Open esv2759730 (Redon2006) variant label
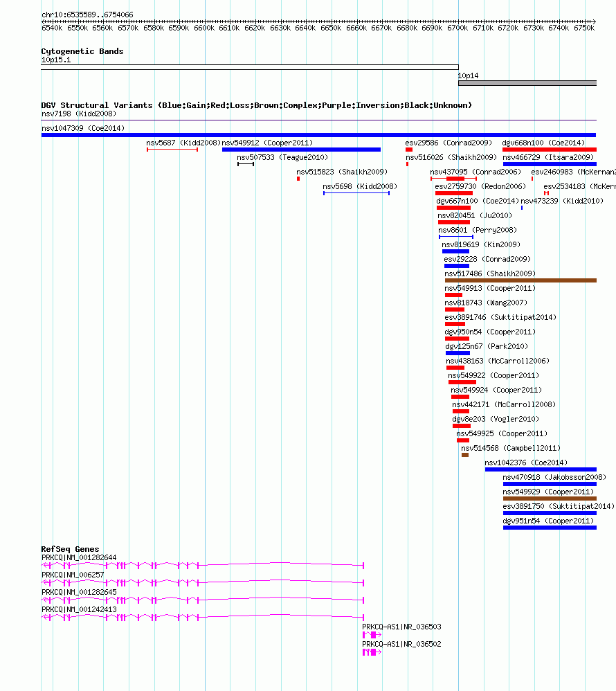This screenshot has width=616, height=691. [x=480, y=186]
